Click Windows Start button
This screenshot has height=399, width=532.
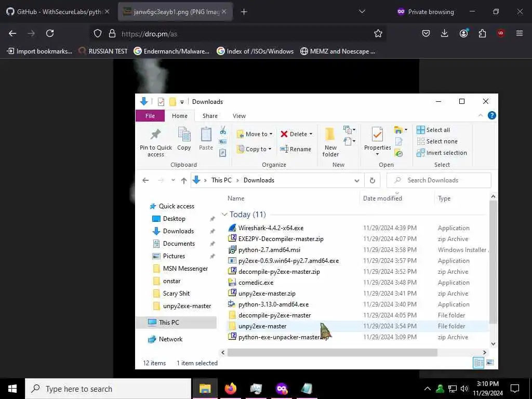(x=12, y=389)
